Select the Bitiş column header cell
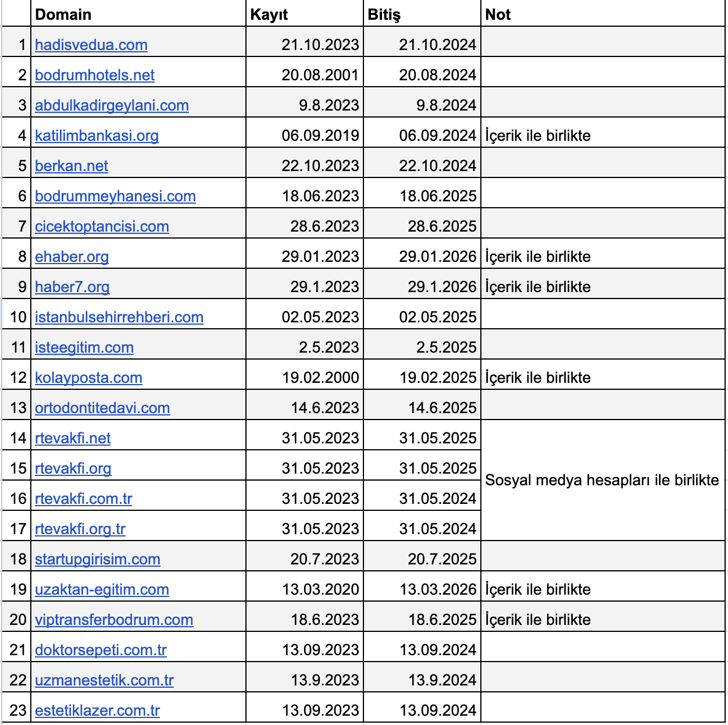This screenshot has width=728, height=725. (x=422, y=14)
